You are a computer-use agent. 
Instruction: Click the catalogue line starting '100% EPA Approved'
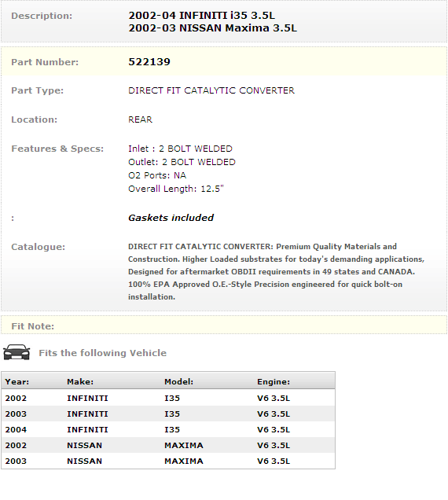pyautogui.click(x=266, y=284)
